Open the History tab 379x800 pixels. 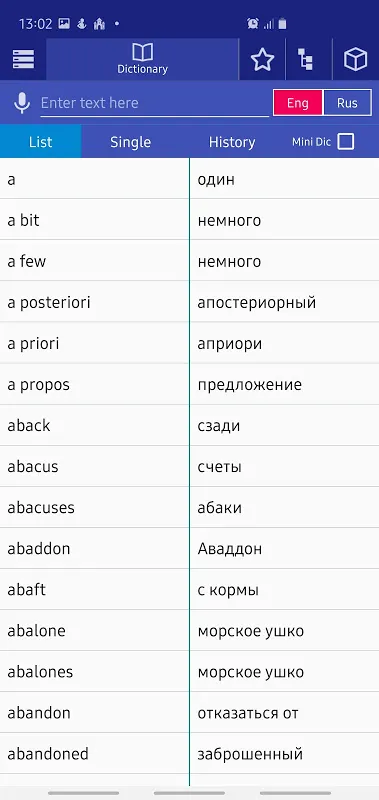point(232,142)
